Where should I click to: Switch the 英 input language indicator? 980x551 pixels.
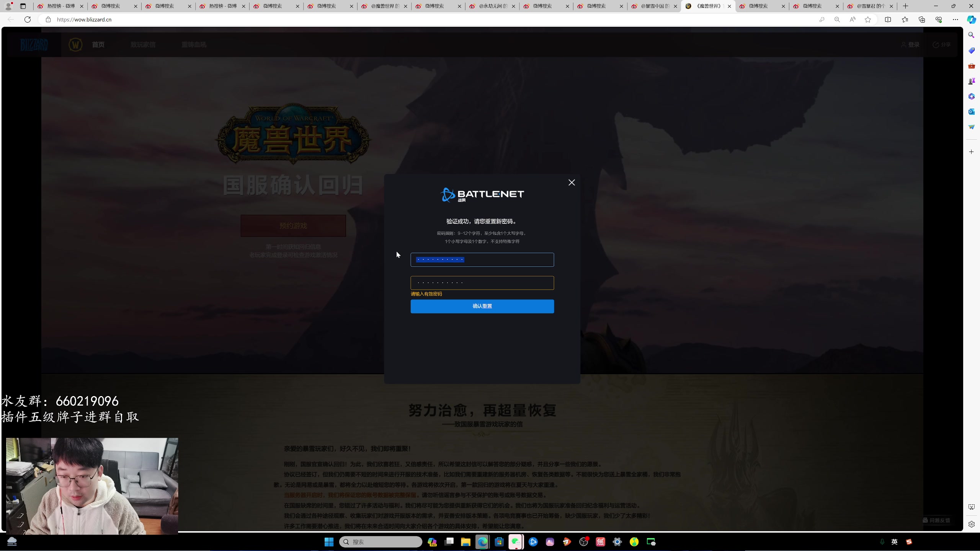point(894,542)
